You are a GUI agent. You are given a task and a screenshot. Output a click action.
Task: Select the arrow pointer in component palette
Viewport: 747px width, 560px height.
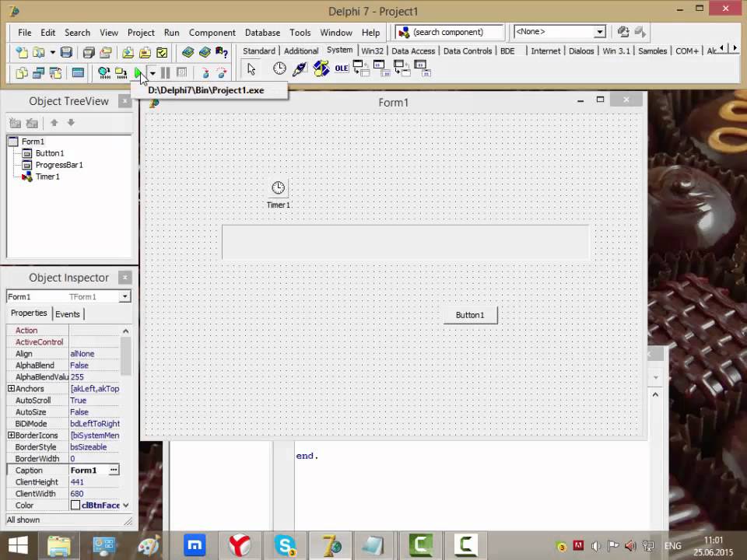pyautogui.click(x=251, y=69)
